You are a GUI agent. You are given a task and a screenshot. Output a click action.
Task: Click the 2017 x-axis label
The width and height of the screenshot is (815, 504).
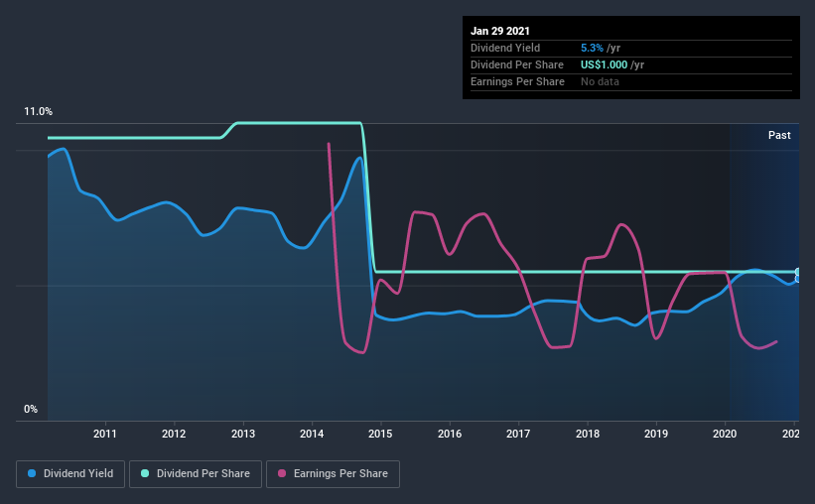point(518,434)
